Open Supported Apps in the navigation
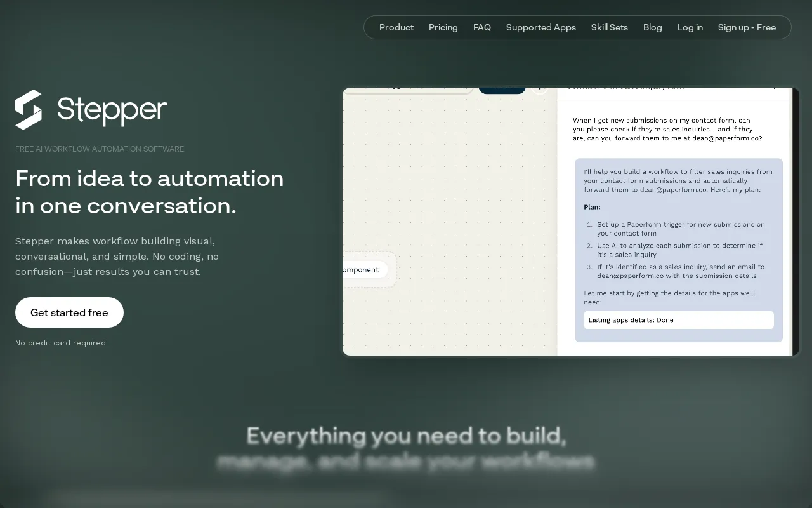812x508 pixels. click(541, 27)
